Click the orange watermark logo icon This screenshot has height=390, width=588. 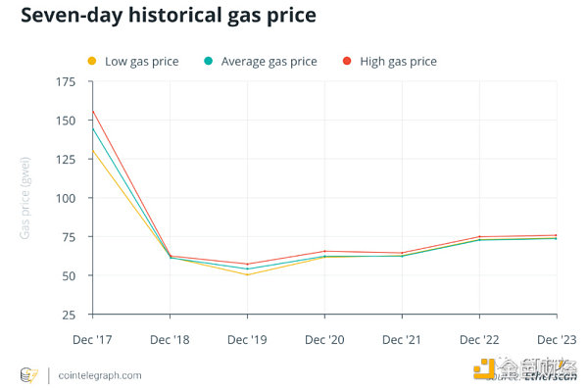[484, 368]
